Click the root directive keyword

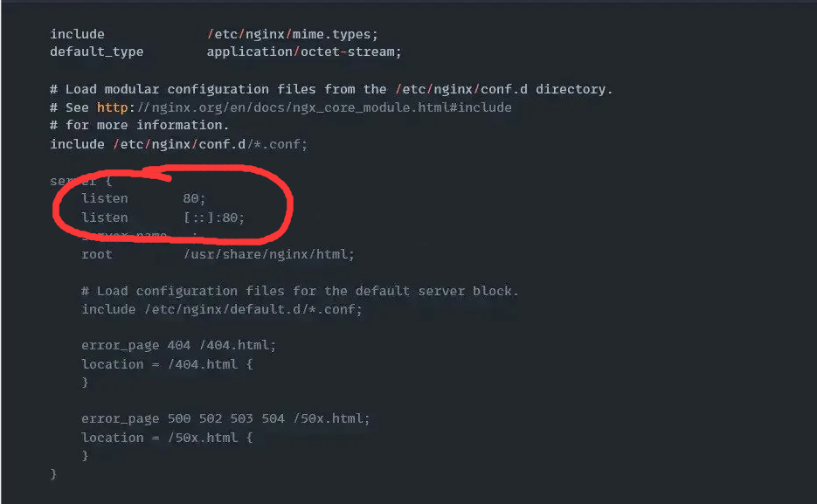tap(97, 254)
